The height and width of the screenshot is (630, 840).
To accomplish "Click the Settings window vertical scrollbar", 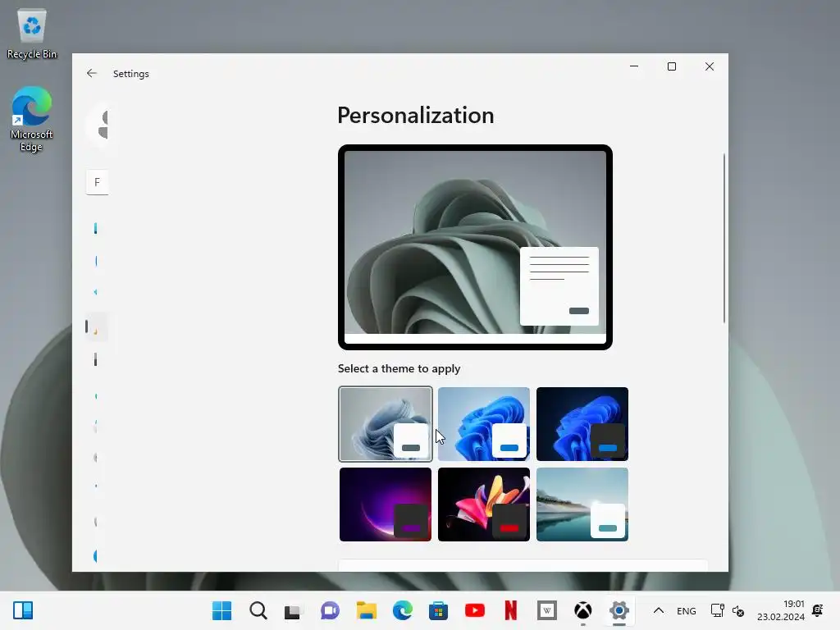I will [x=724, y=239].
